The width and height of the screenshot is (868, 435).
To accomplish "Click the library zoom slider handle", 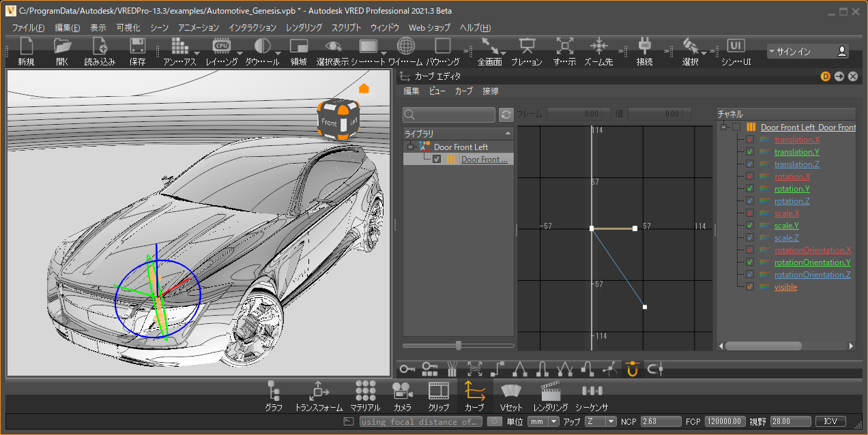I will 459,346.
